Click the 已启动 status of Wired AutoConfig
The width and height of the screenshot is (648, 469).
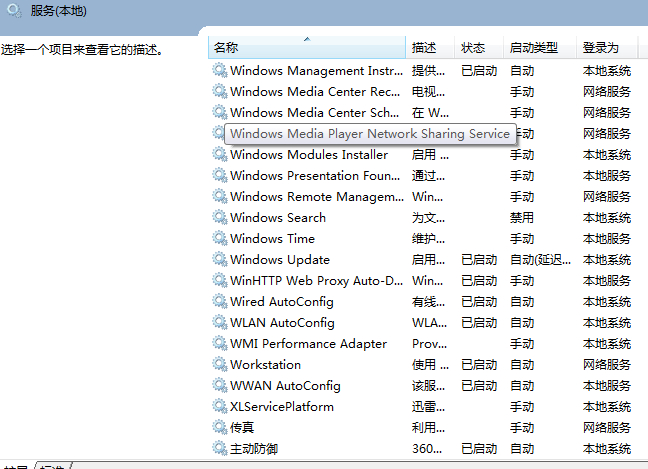click(x=479, y=302)
